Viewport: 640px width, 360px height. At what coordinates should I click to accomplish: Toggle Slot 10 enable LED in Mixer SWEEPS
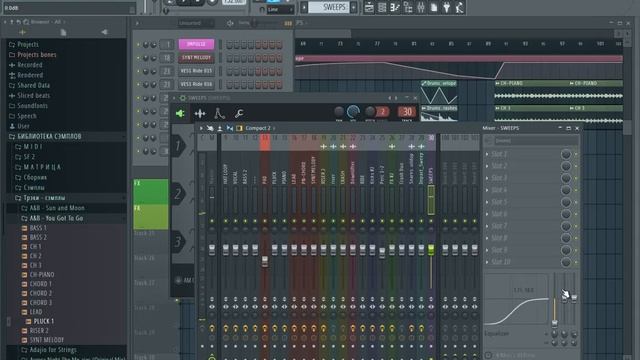click(x=576, y=262)
